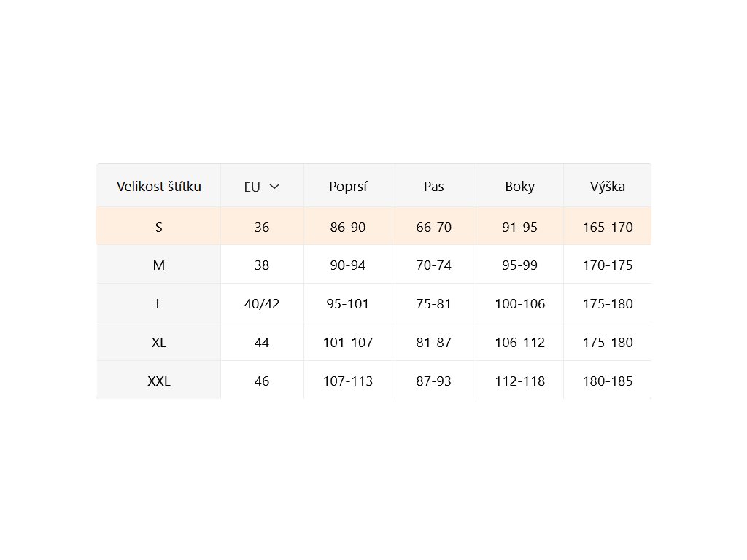Click the 107-113 Poprsí cell
Screen dimensions: 747x560
[348, 381]
